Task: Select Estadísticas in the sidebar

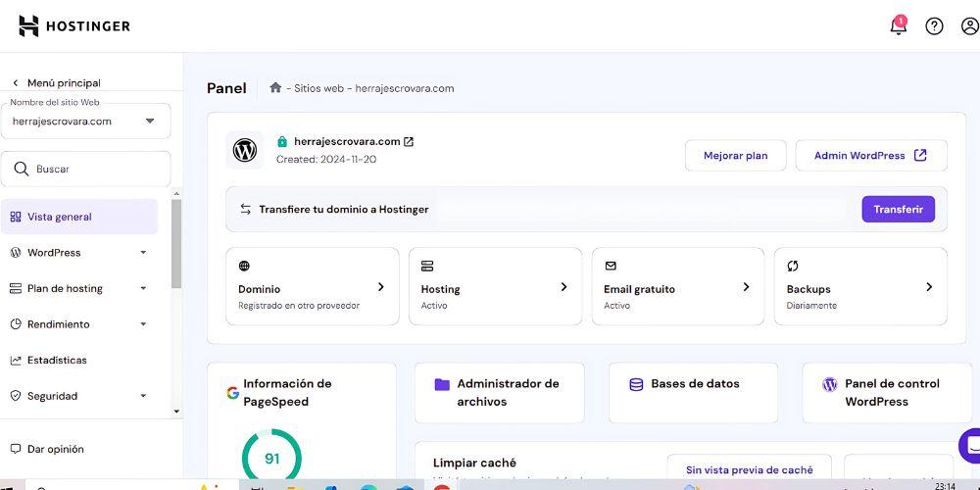Action: [x=57, y=361]
